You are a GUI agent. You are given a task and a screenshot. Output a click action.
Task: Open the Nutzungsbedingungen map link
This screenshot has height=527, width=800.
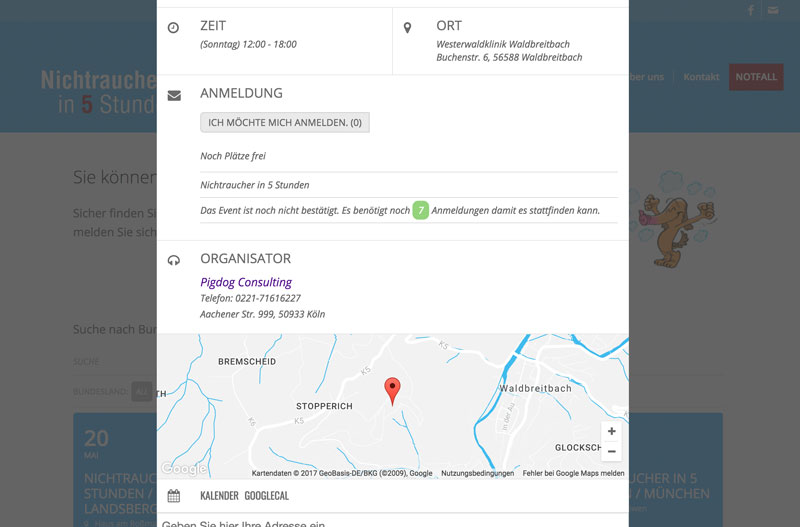(x=477, y=473)
